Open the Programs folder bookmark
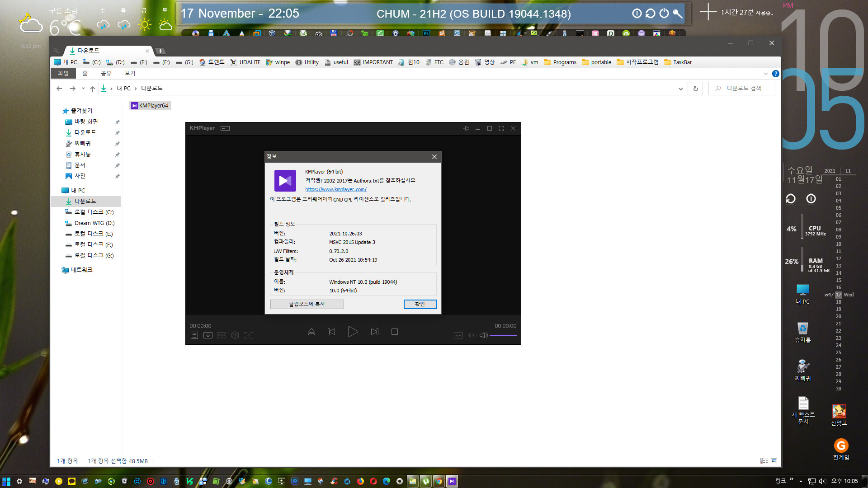The image size is (868, 488). point(560,62)
